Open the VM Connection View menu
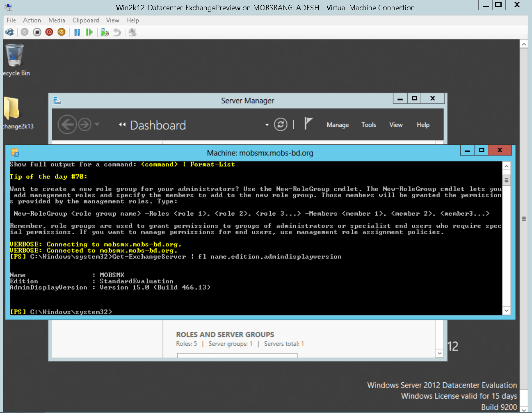This screenshot has width=532, height=413. 112,20
